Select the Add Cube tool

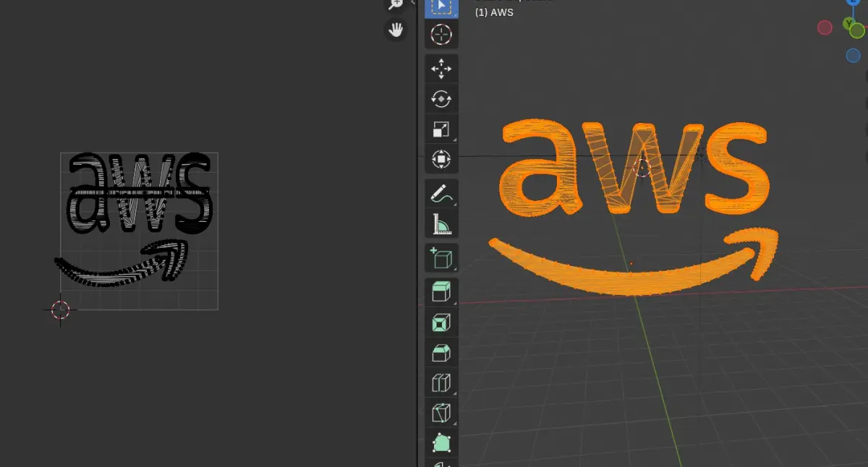[441, 257]
